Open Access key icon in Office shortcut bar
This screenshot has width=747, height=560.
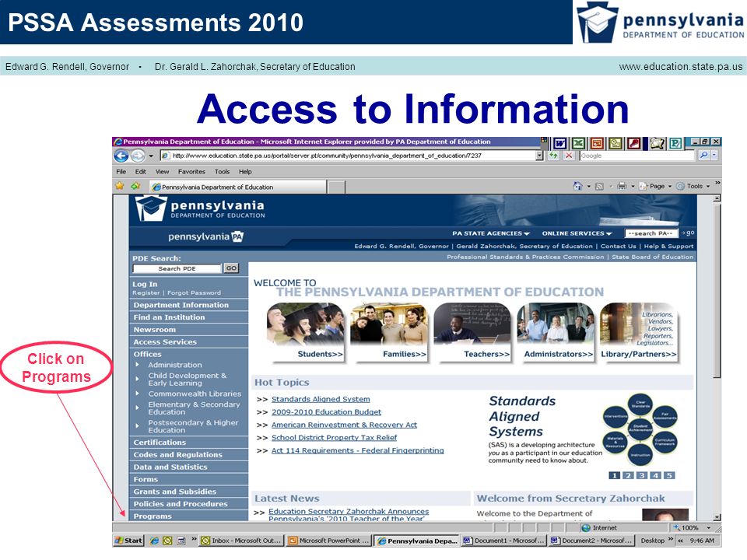[x=633, y=143]
